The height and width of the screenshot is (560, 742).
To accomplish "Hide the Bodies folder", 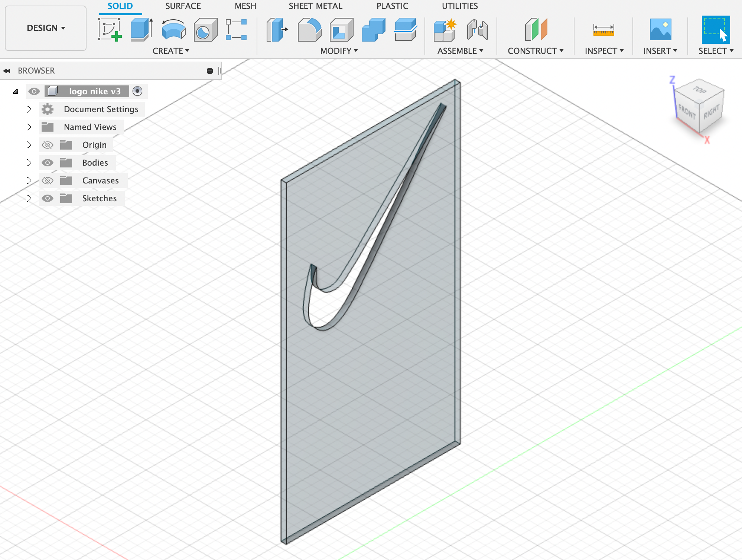I will click(x=48, y=163).
